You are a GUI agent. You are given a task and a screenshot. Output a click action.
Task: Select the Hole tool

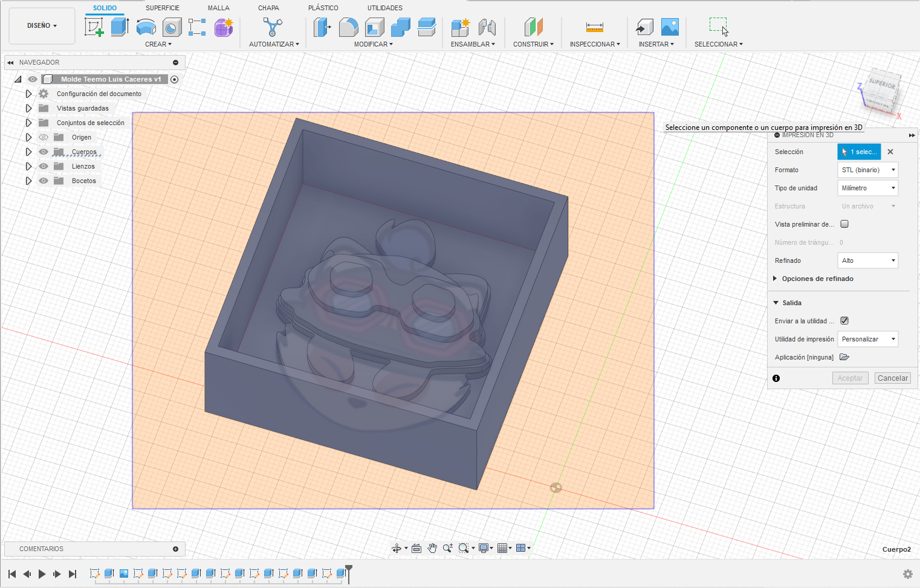click(x=172, y=27)
